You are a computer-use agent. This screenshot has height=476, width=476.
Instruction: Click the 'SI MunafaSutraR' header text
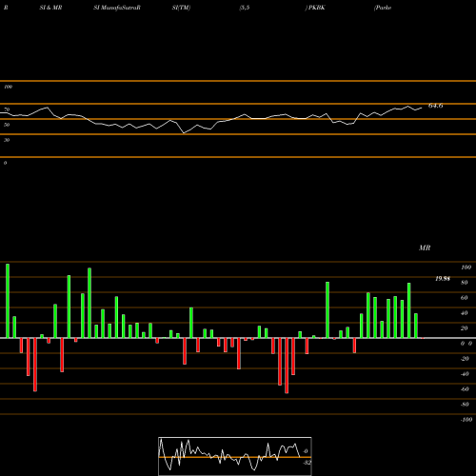117,8
